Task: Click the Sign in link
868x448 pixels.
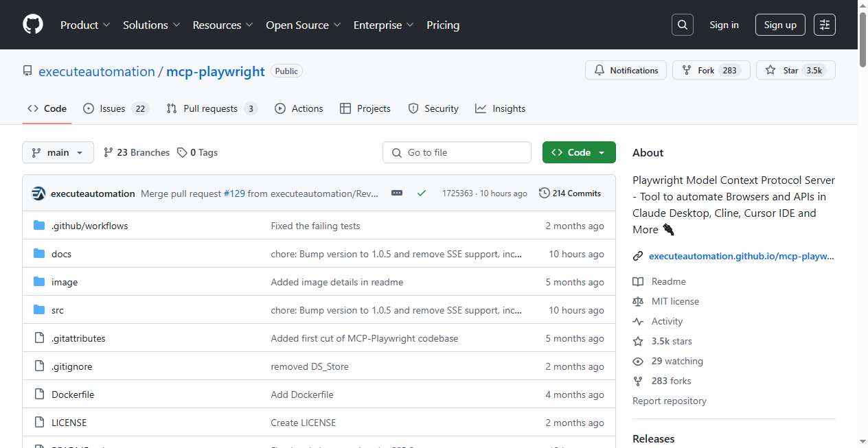Action: [724, 25]
